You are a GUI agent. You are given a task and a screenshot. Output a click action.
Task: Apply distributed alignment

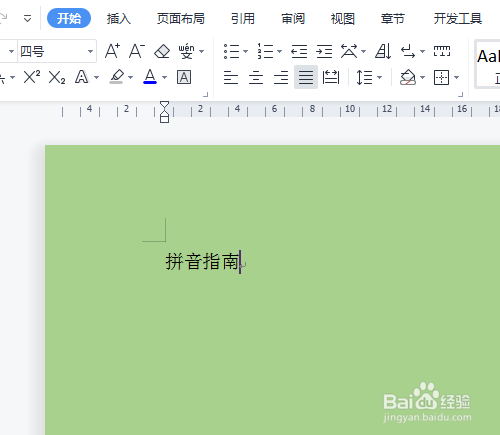331,77
